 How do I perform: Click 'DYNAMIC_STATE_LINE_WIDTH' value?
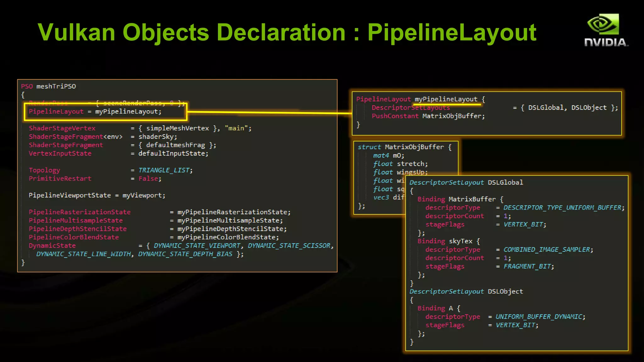click(x=83, y=254)
